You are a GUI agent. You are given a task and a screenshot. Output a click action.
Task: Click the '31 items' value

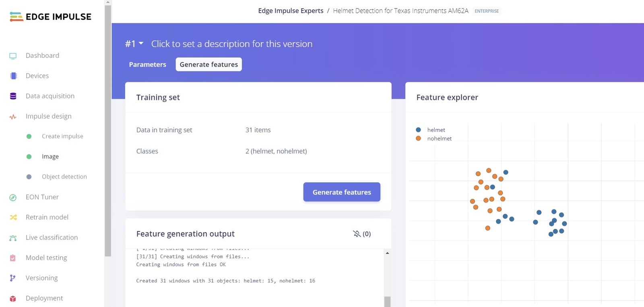coord(258,130)
